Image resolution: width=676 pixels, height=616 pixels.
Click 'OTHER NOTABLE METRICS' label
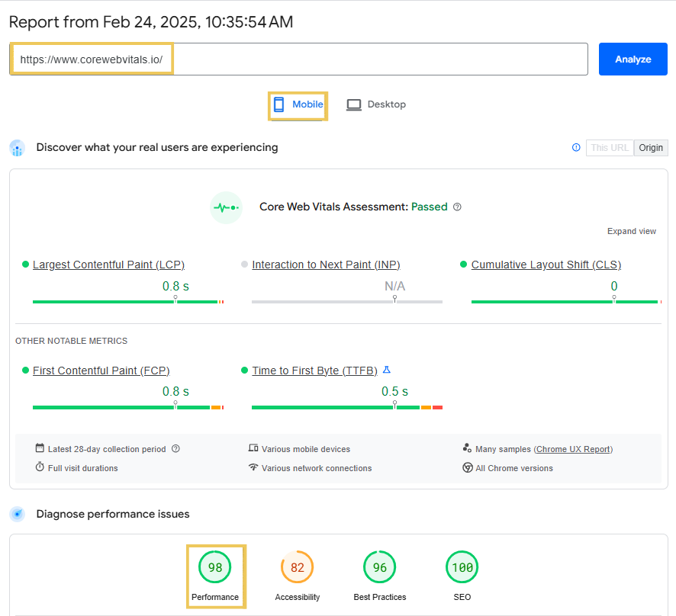tap(72, 341)
